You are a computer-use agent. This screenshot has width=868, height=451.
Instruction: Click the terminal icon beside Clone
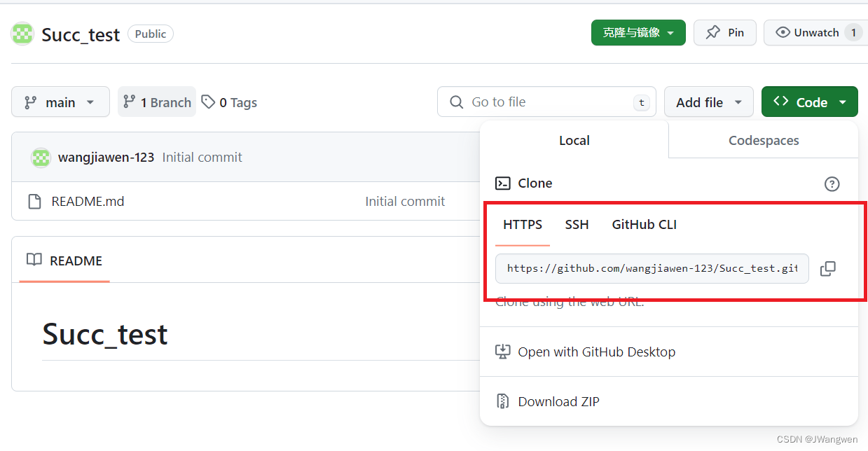click(502, 183)
